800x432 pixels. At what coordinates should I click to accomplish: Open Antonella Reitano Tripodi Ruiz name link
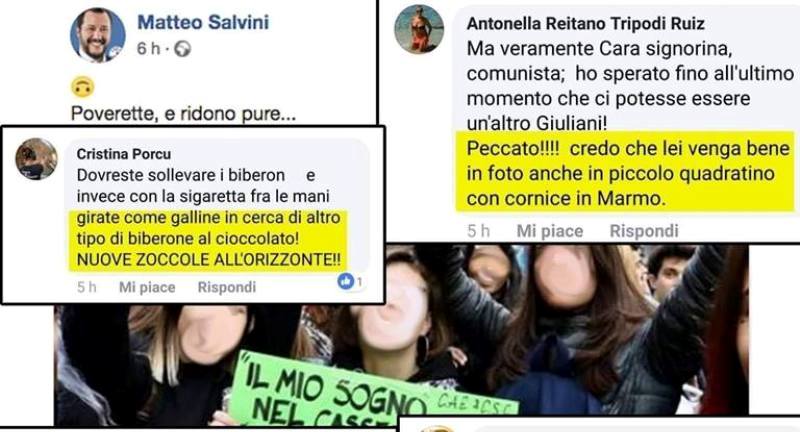tap(586, 23)
